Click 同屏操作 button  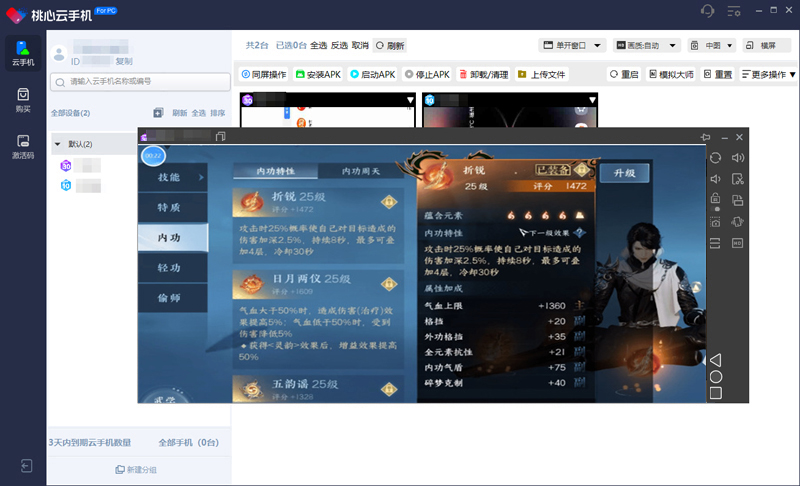tap(264, 74)
